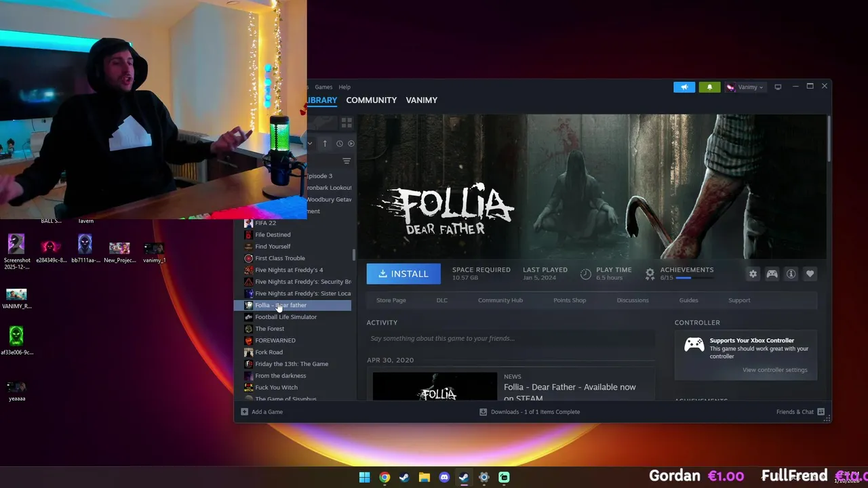The image size is (868, 488).
Task: Open the Discussions link
Action: pos(633,300)
